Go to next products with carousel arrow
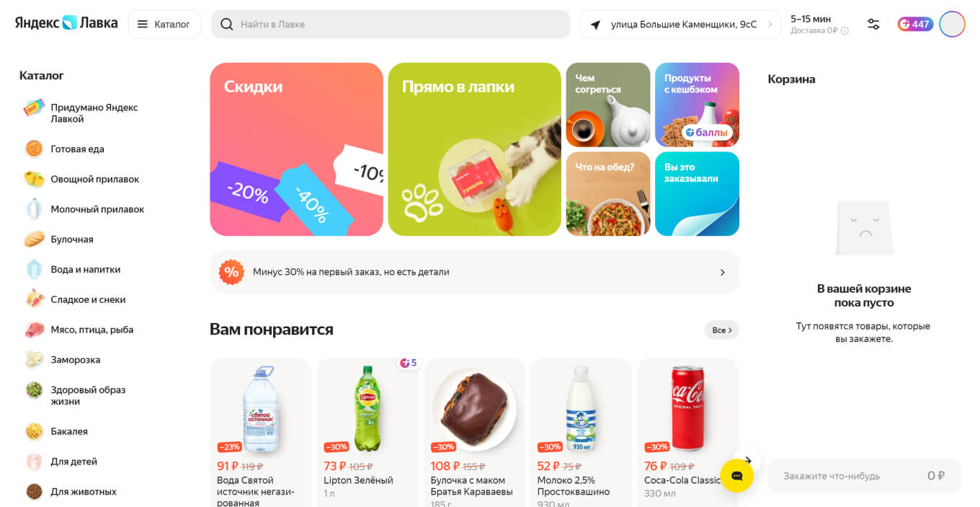The width and height of the screenshot is (980, 507). click(748, 460)
